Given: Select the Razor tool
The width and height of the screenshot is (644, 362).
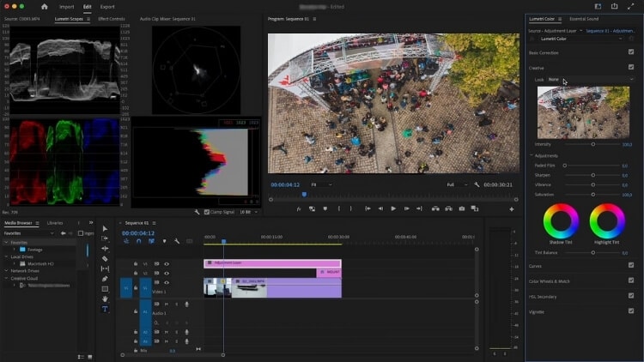Looking at the screenshot, I should pyautogui.click(x=105, y=258).
